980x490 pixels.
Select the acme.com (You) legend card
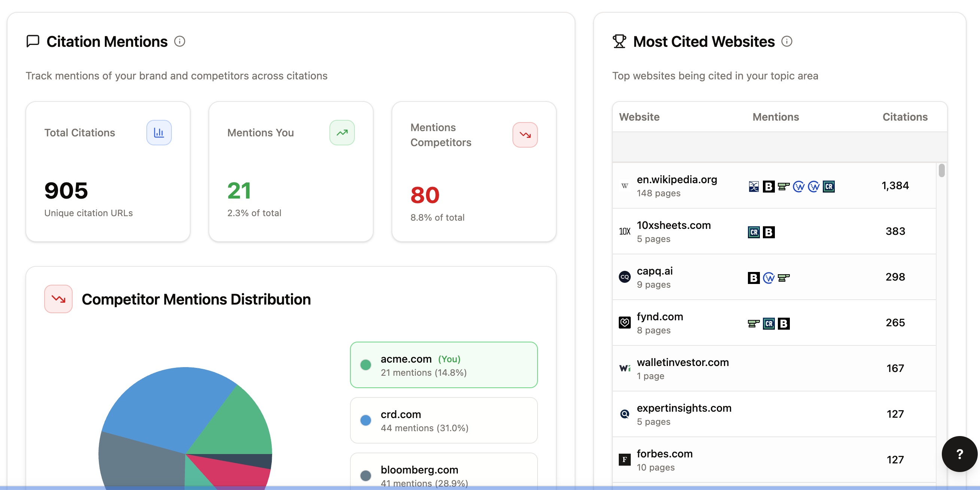(x=443, y=365)
